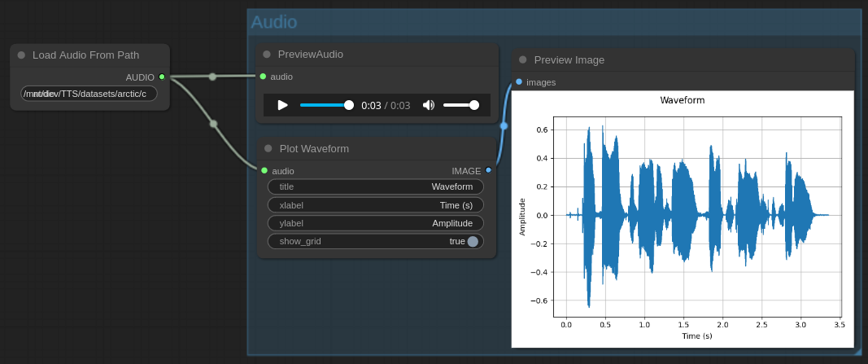Play the audio in PreviewAudio
This screenshot has width=868, height=364.
283,105
